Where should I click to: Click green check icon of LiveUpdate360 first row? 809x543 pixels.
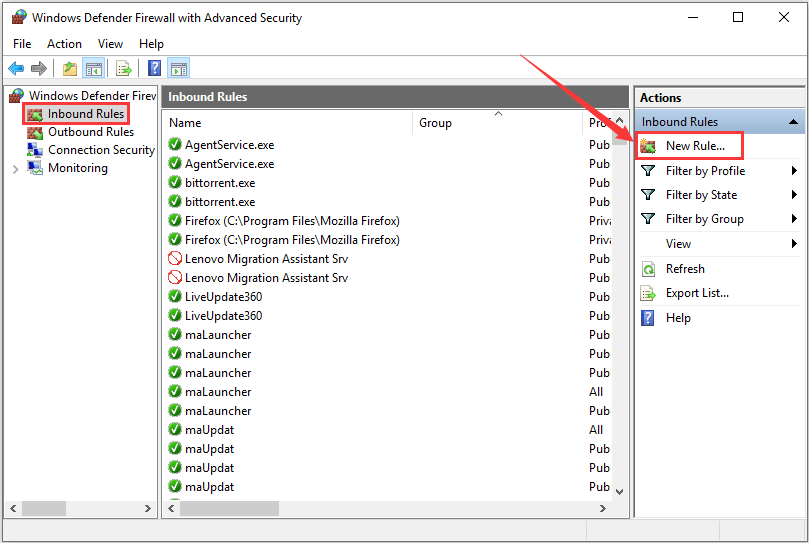[175, 296]
